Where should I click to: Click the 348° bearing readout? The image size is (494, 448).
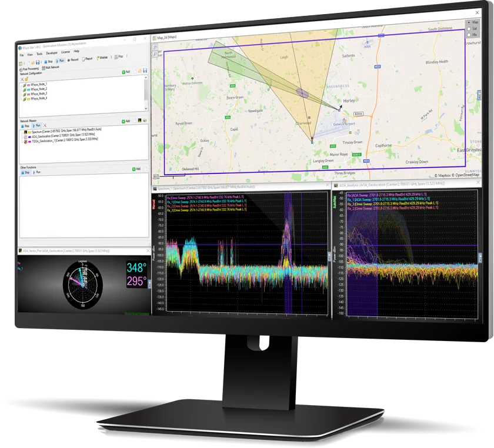[136, 268]
